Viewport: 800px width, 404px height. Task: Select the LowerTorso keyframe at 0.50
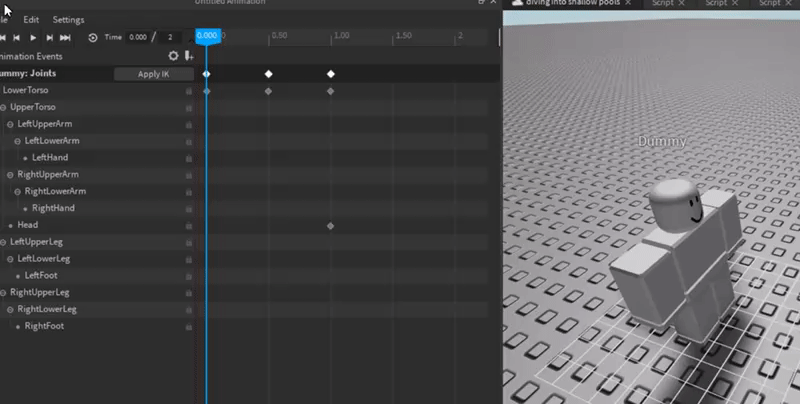point(268,91)
